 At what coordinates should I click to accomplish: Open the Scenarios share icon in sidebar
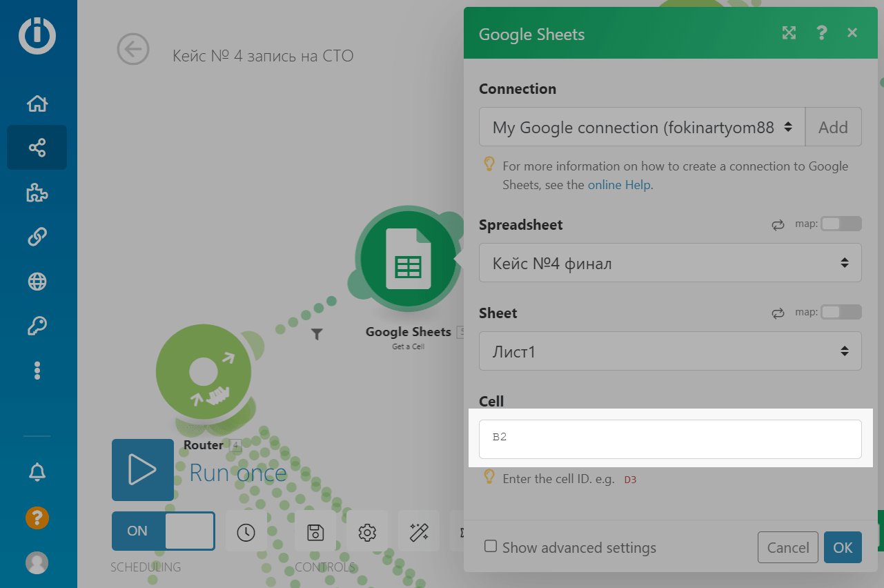click(x=37, y=147)
